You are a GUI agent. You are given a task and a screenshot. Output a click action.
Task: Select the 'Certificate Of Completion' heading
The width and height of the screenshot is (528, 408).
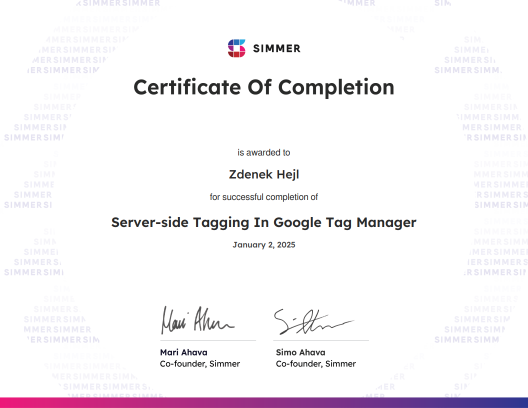click(264, 88)
